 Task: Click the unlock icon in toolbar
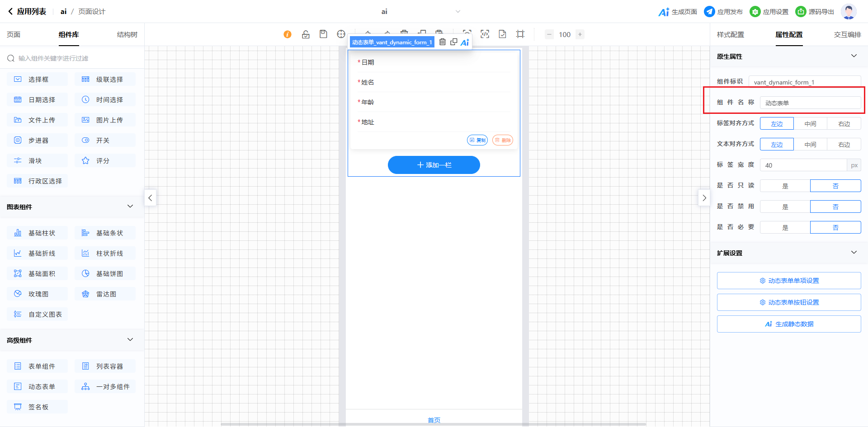pos(306,34)
